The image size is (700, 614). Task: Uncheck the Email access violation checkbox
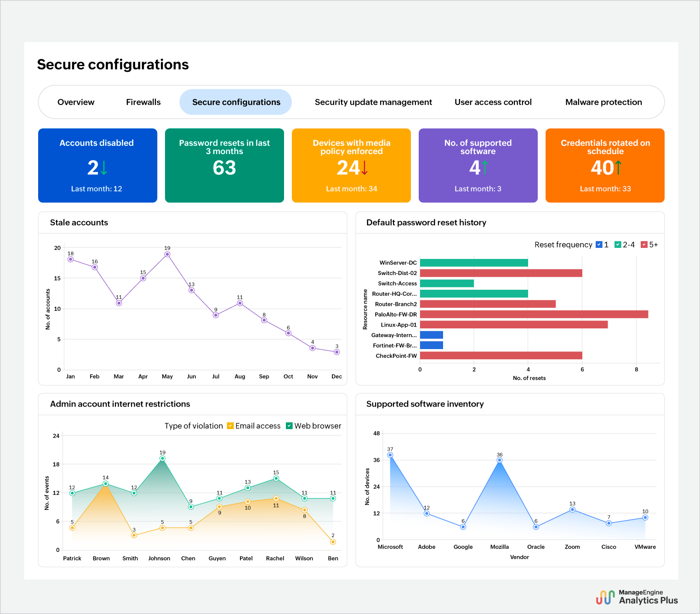(x=230, y=426)
